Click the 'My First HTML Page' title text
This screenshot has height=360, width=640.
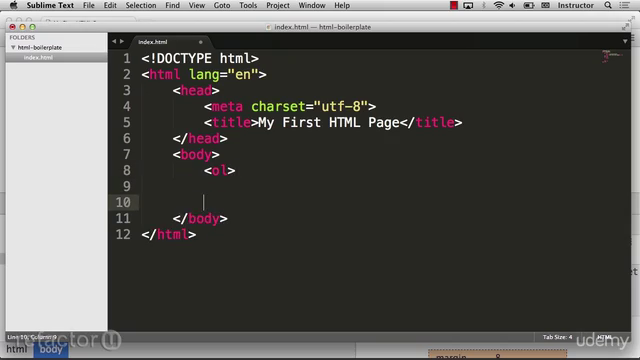point(329,122)
